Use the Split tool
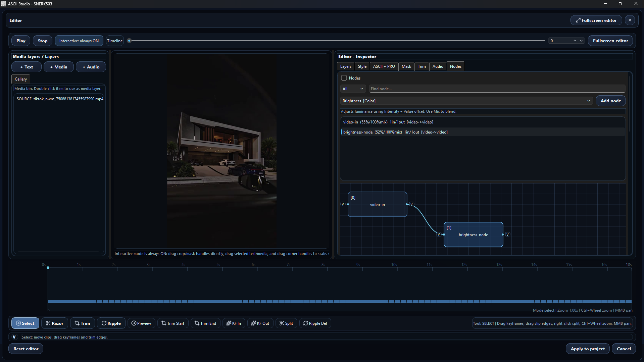644x362 pixels. point(286,323)
